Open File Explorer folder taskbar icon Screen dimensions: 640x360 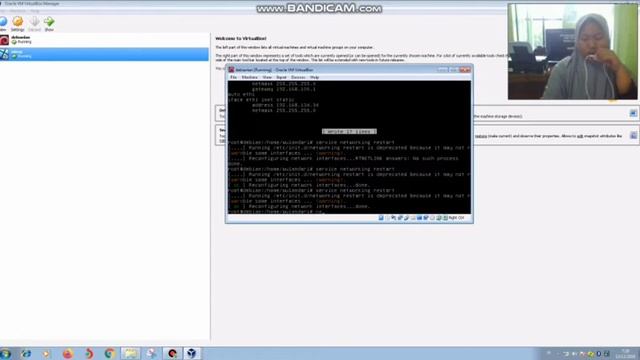pos(130,353)
